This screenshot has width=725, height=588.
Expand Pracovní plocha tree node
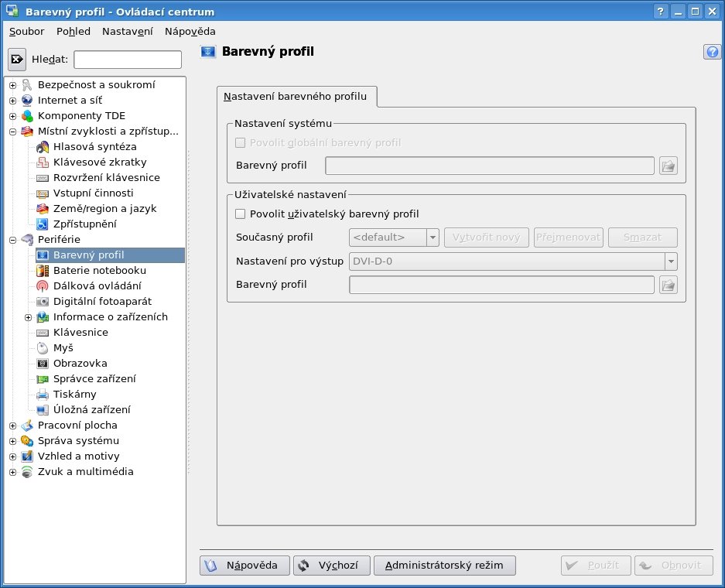[13, 426]
